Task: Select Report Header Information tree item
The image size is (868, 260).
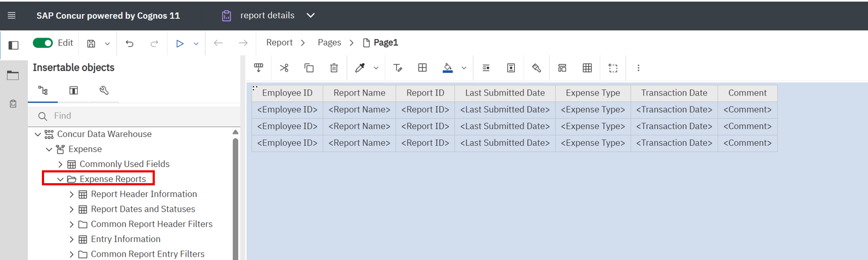Action: pyautogui.click(x=144, y=194)
